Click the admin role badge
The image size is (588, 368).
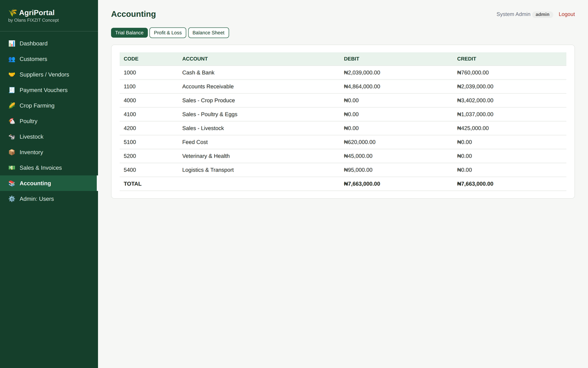click(x=542, y=14)
